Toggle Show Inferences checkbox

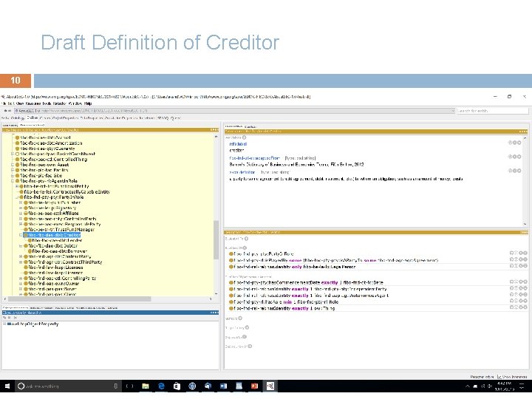[499, 377]
